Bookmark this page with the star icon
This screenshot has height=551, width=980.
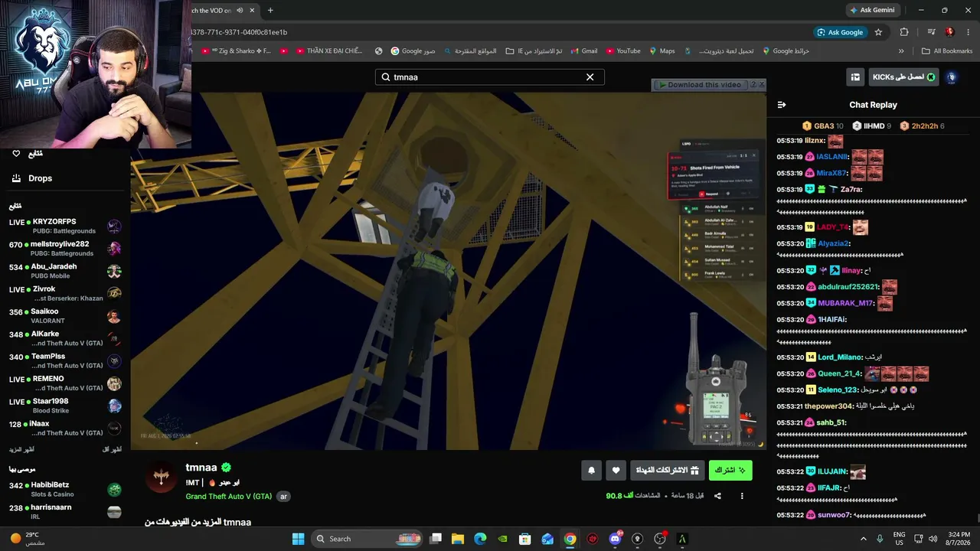[x=878, y=32]
